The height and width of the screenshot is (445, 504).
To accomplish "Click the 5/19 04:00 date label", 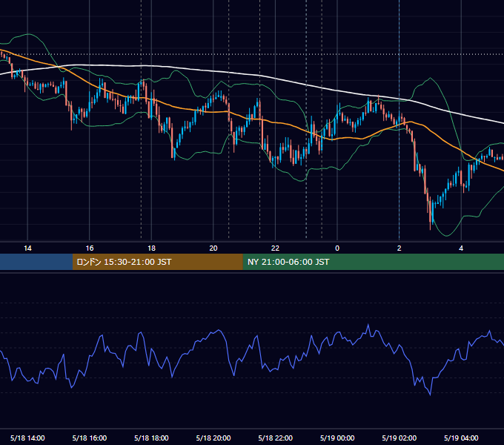I will [461, 438].
